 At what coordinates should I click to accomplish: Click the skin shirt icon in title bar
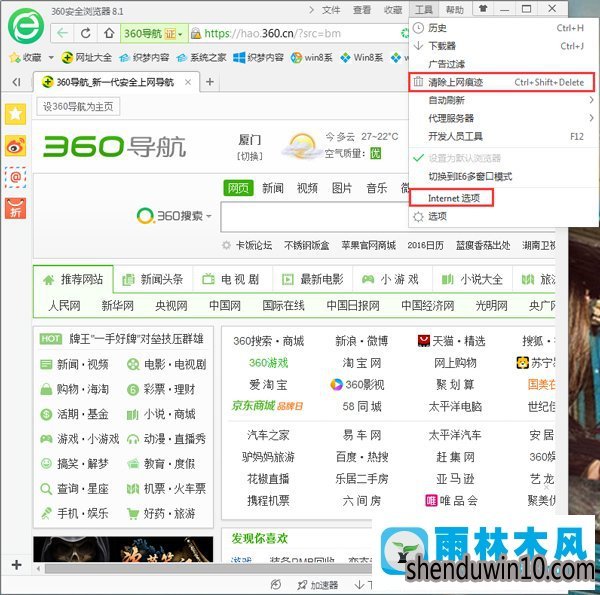pyautogui.click(x=483, y=8)
